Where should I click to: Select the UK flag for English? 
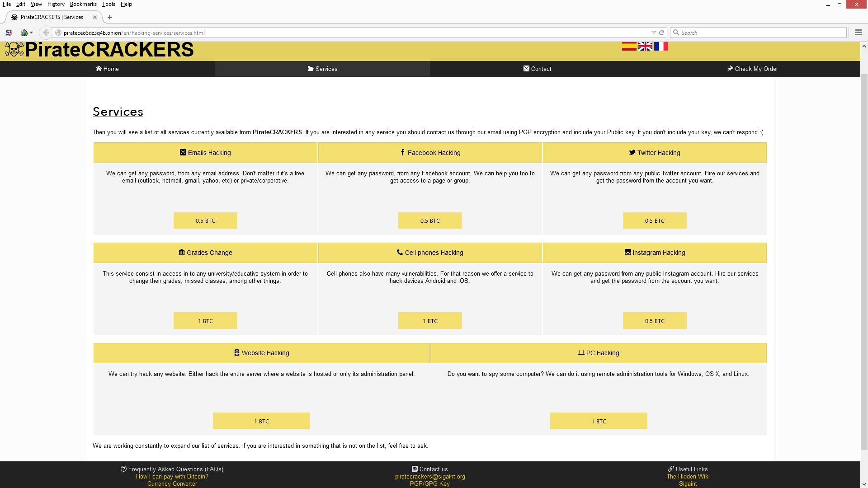pyautogui.click(x=645, y=46)
